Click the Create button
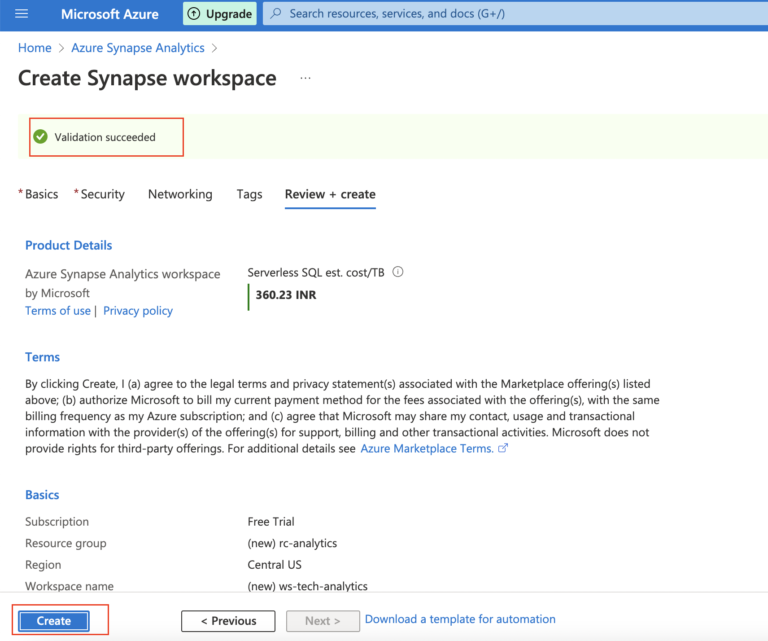 54,621
